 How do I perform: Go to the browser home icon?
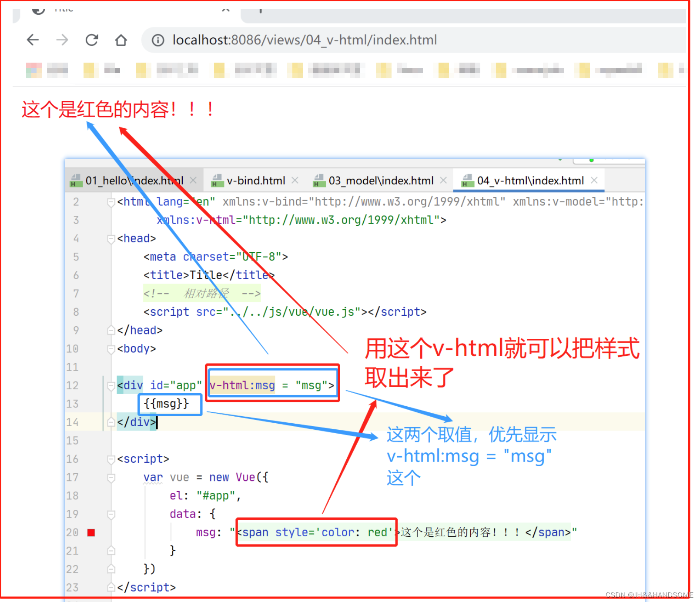[x=121, y=40]
